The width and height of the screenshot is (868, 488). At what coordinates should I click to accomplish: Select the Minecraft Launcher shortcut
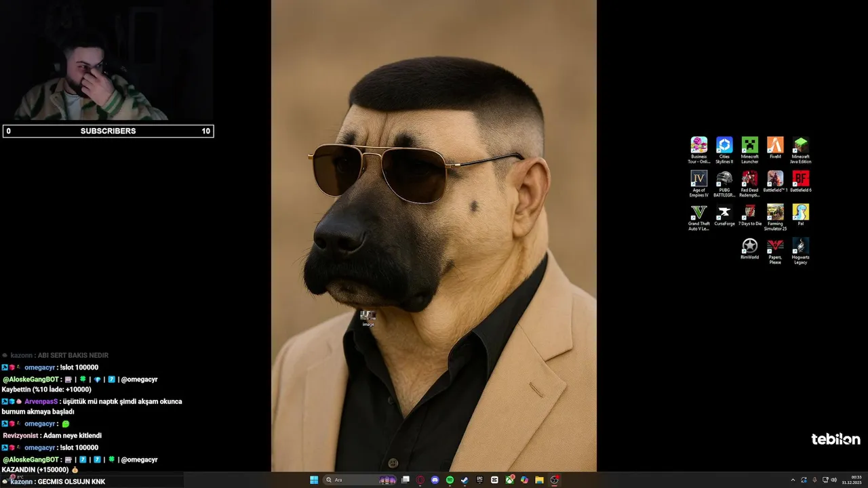coord(749,150)
